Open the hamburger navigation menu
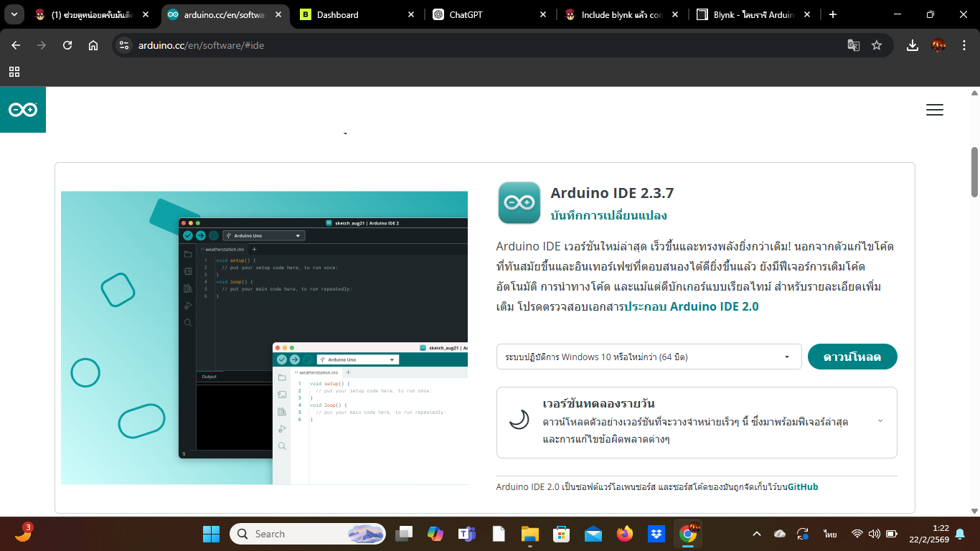Image resolution: width=980 pixels, height=551 pixels. point(934,110)
